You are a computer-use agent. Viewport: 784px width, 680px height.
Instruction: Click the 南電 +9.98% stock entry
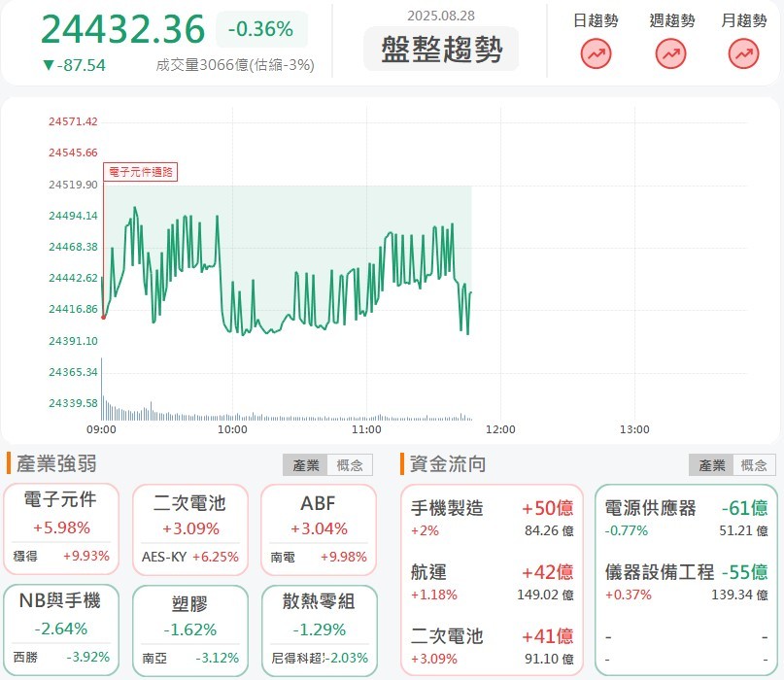319,557
